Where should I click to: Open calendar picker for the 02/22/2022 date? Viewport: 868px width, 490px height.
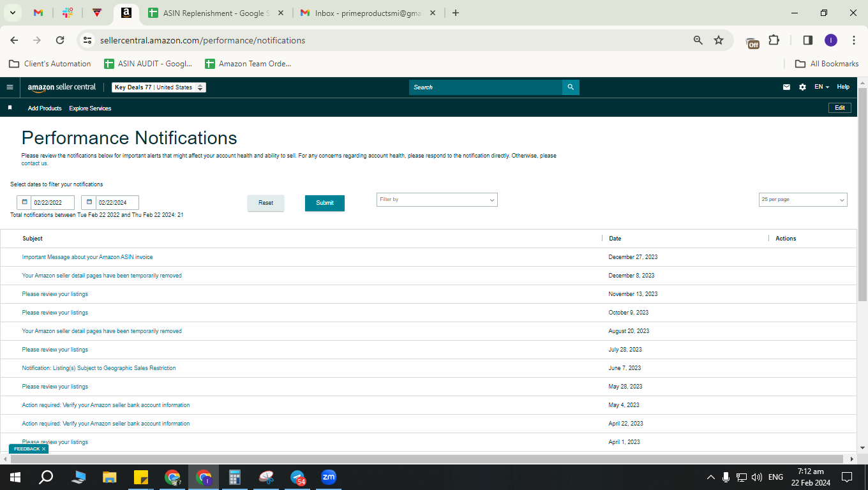[24, 202]
